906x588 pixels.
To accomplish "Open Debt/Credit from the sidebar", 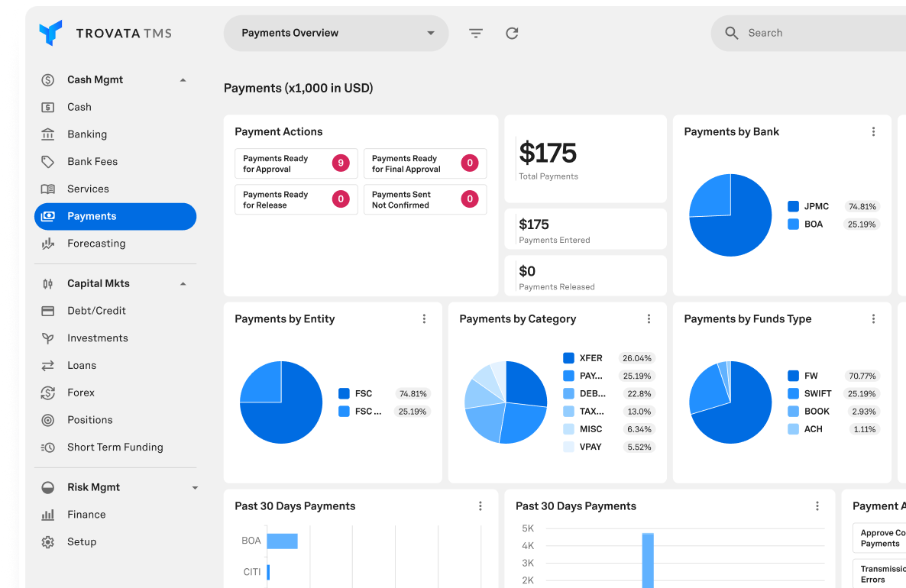I will coord(96,311).
